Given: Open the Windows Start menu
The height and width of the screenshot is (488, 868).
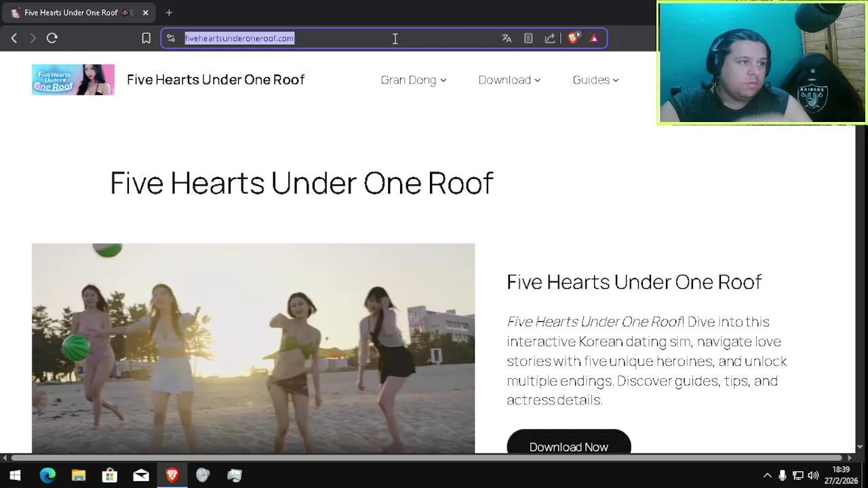Looking at the screenshot, I should click(x=15, y=475).
